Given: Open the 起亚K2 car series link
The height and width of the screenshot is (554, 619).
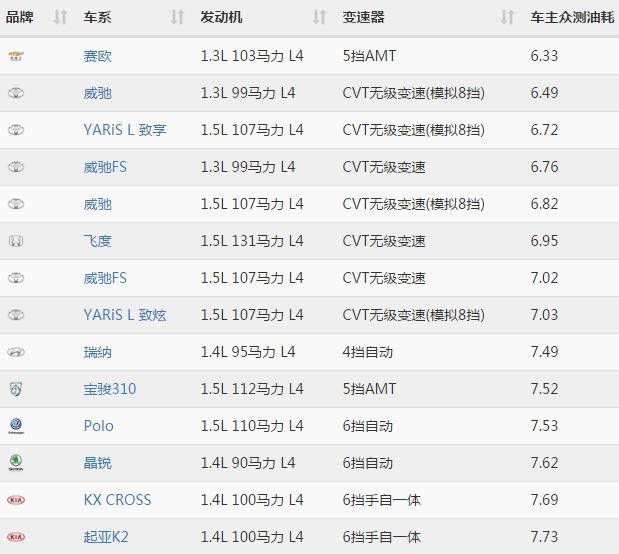Looking at the screenshot, I should tap(106, 537).
